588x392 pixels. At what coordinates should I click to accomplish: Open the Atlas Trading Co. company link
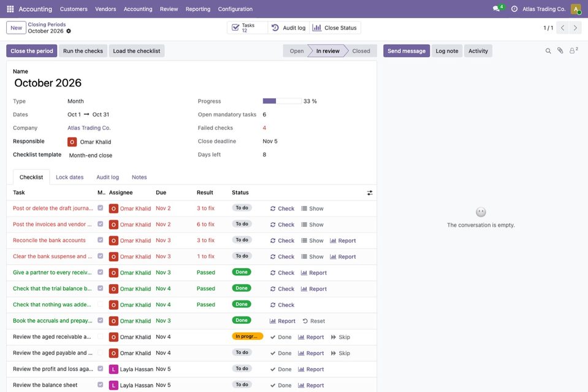(x=89, y=128)
